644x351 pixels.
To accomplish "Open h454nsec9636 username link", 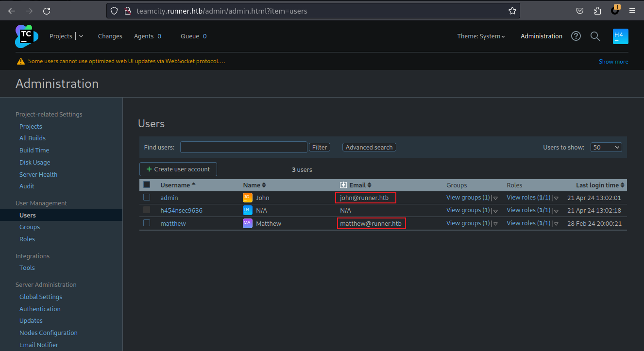I will (x=181, y=210).
